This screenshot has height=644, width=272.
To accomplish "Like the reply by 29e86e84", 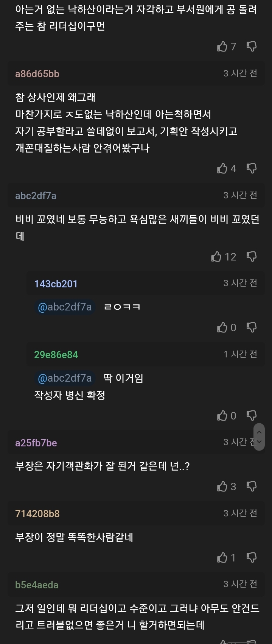I will tap(222, 416).
